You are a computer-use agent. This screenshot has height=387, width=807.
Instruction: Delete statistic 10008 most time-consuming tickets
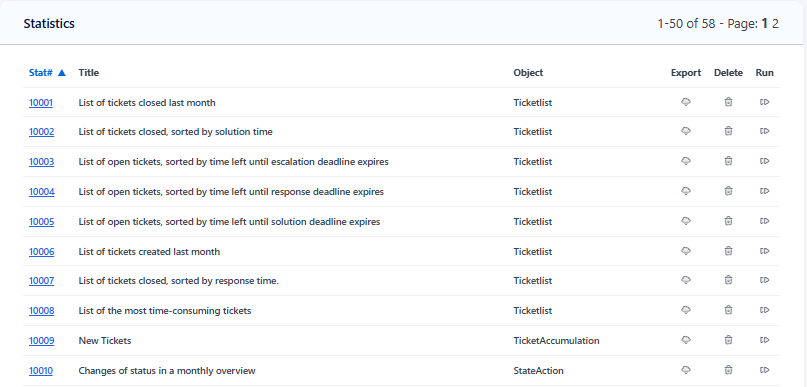click(728, 310)
